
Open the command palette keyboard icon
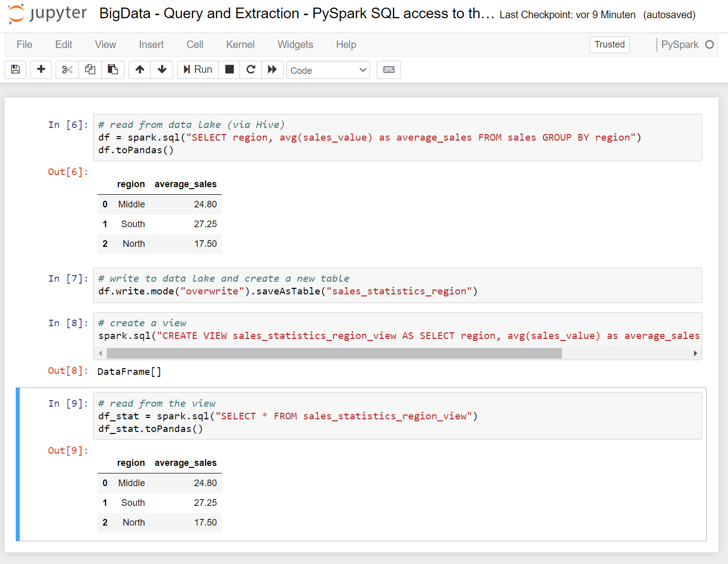tap(389, 70)
